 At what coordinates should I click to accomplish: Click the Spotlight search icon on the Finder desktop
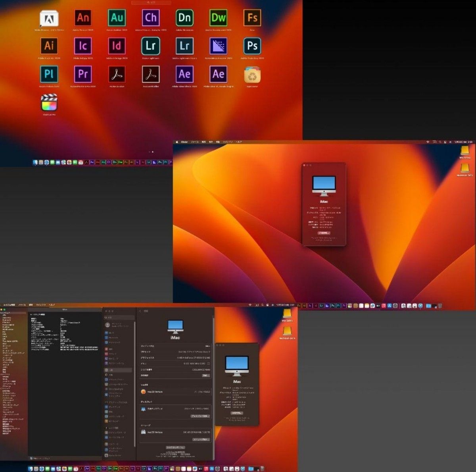(440, 142)
